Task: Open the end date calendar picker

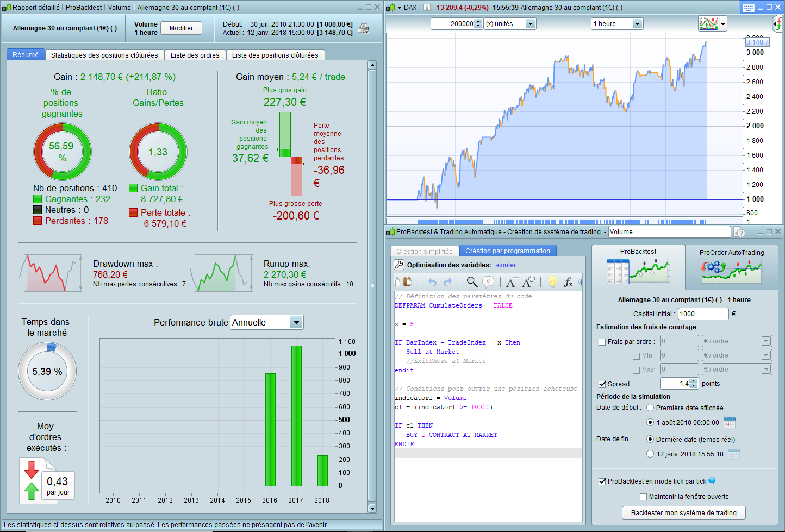Action: 734,454
